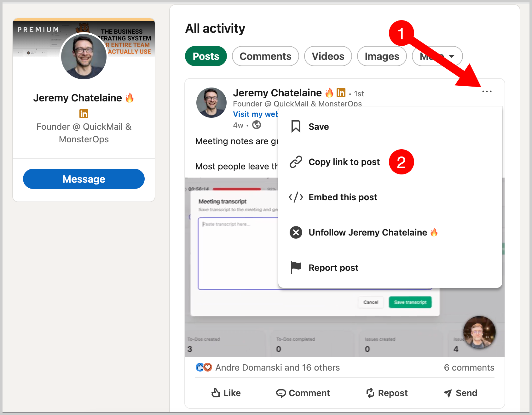Click the red video progress bar
Viewport: 532px width, 415px height.
(x=237, y=189)
